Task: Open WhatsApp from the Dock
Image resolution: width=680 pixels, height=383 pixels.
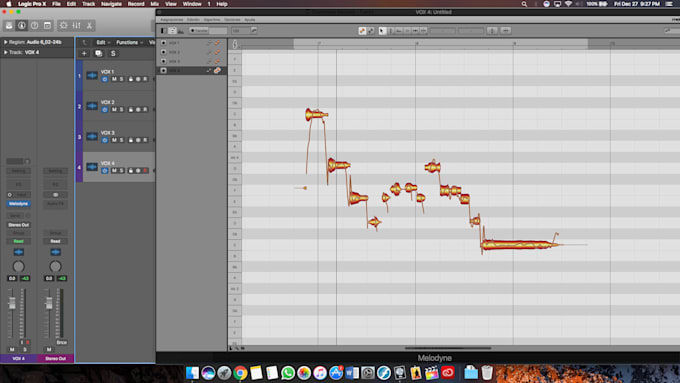Action: pos(288,373)
